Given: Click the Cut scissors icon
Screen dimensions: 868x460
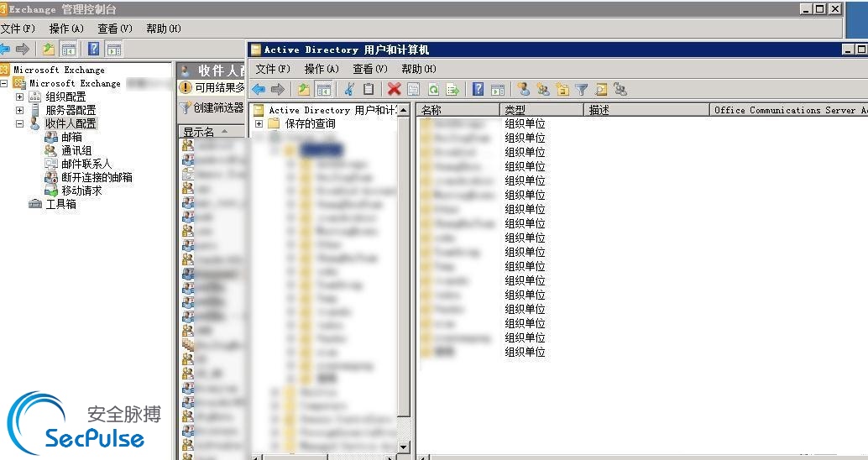Looking at the screenshot, I should click(348, 89).
